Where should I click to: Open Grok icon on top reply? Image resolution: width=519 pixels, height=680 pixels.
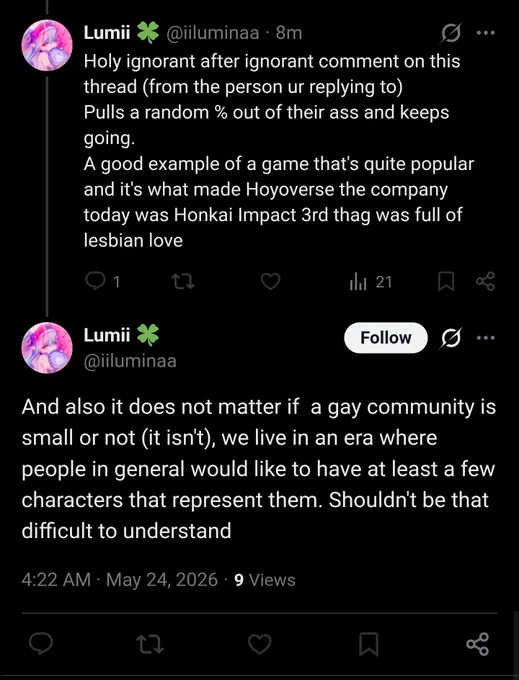click(x=451, y=33)
